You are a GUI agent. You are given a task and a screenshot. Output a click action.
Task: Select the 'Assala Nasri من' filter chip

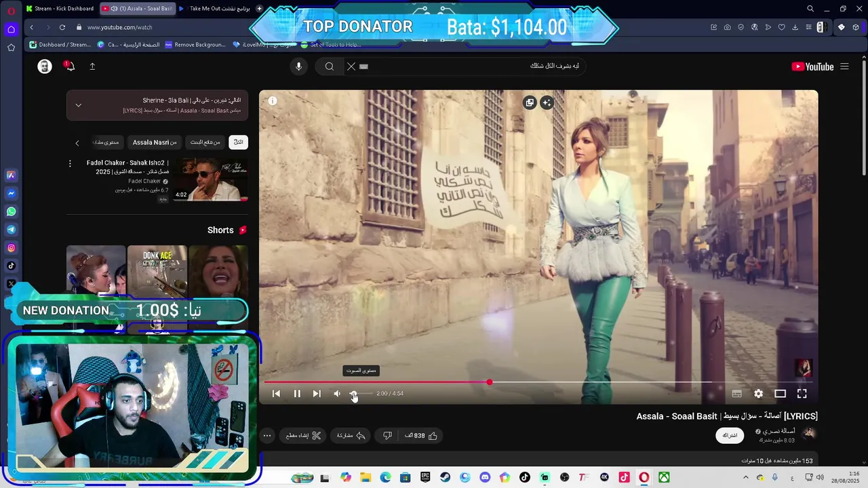tap(155, 142)
